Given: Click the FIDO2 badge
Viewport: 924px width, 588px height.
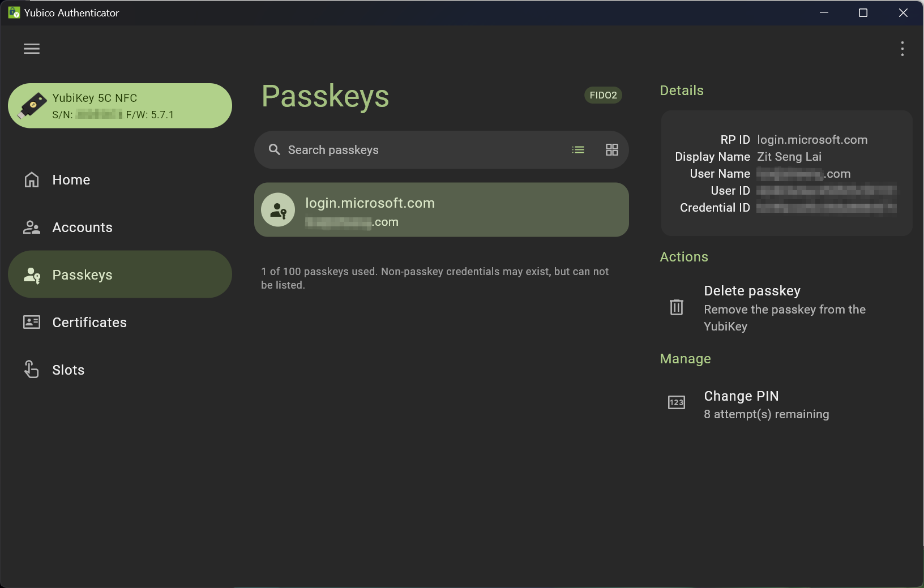Looking at the screenshot, I should click(603, 95).
